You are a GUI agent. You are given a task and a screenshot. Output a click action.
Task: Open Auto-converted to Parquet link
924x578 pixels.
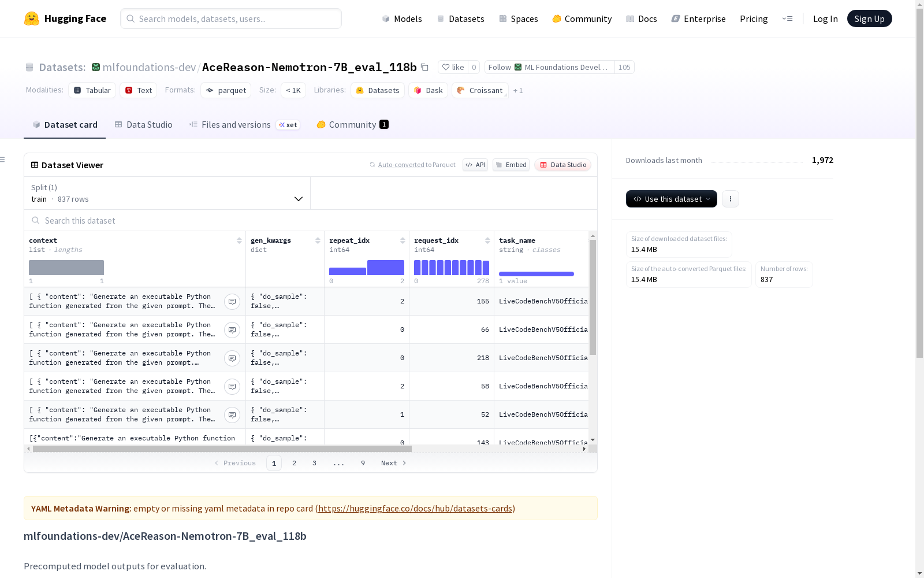pos(412,165)
